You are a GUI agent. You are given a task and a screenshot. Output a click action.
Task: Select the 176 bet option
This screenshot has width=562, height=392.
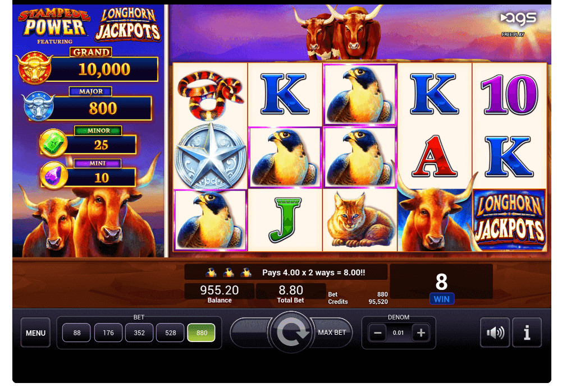tap(108, 333)
